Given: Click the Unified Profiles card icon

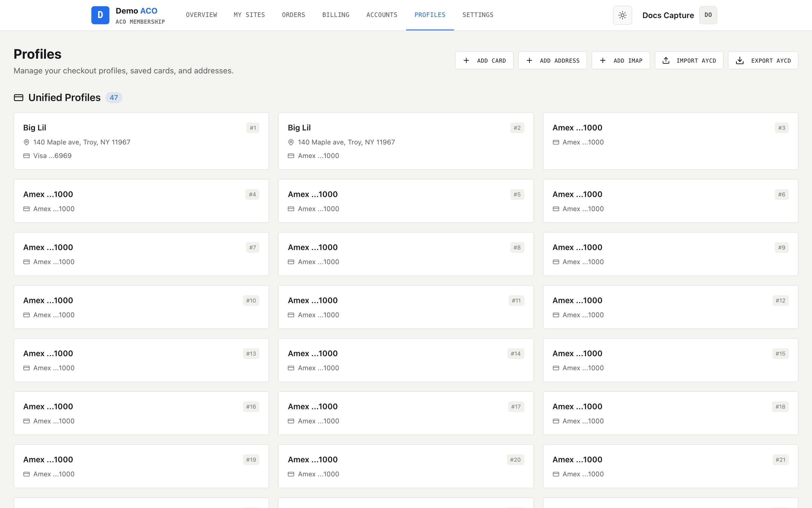Looking at the screenshot, I should (x=18, y=98).
